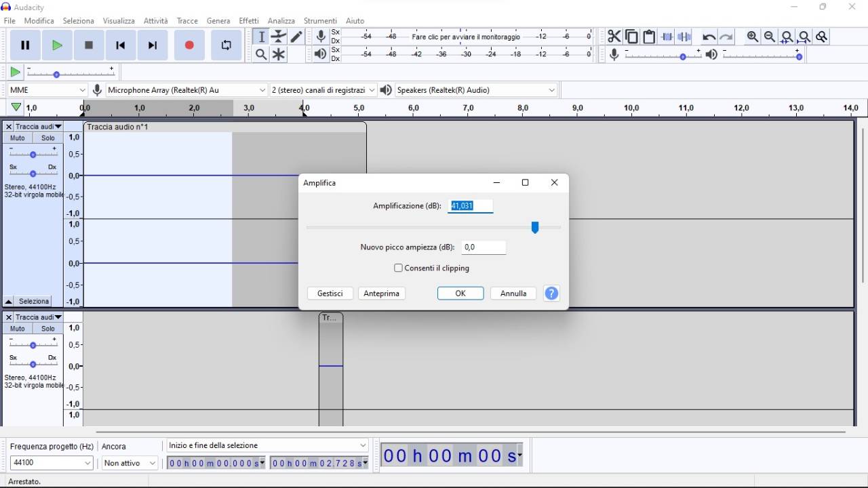
Task: Select the Selection tool in the toolbar
Action: pyautogui.click(x=261, y=37)
